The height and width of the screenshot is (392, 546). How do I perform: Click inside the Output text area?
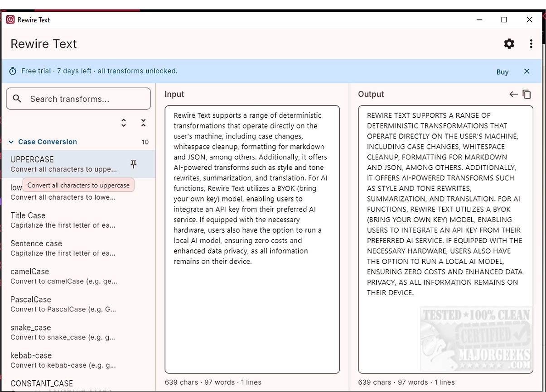(445, 239)
